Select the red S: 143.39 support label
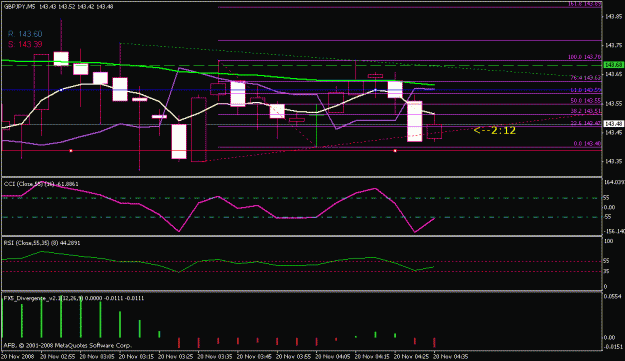This screenshot has width=625, height=361. [x=25, y=44]
